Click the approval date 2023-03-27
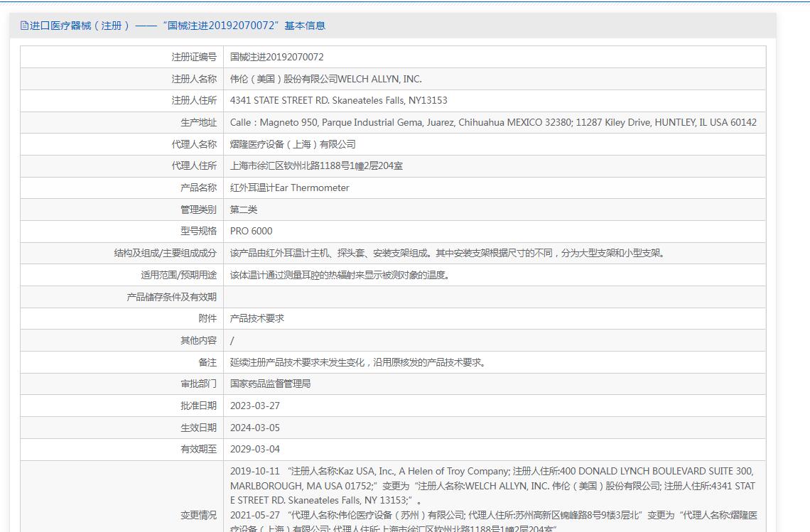The width and height of the screenshot is (810, 532). click(x=254, y=406)
